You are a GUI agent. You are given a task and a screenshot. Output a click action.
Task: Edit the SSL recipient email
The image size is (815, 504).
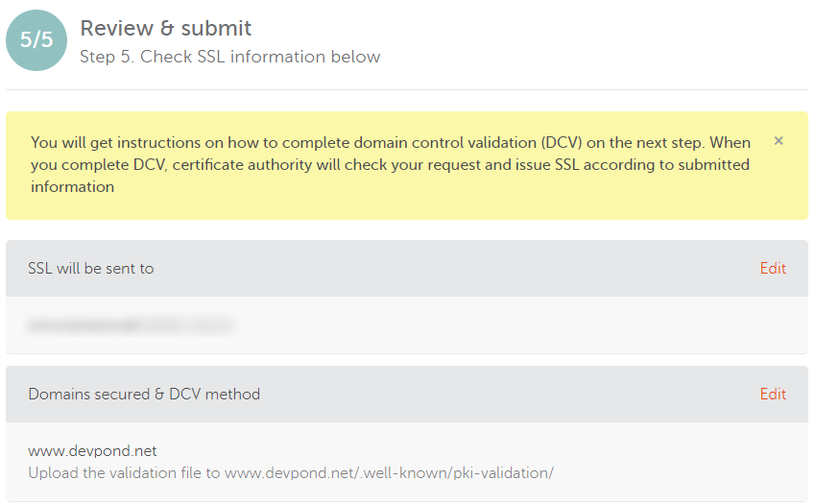pyautogui.click(x=773, y=269)
